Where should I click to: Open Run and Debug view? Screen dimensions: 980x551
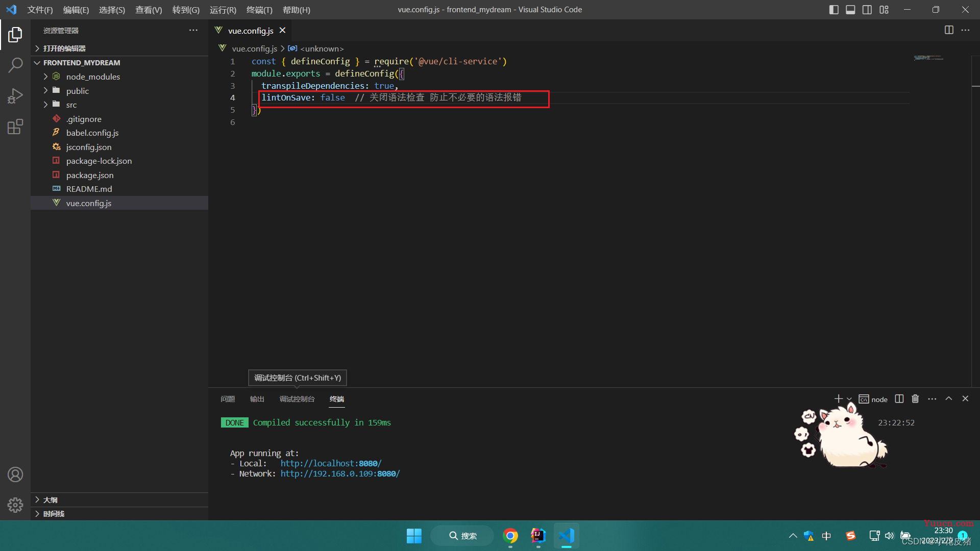pos(15,95)
